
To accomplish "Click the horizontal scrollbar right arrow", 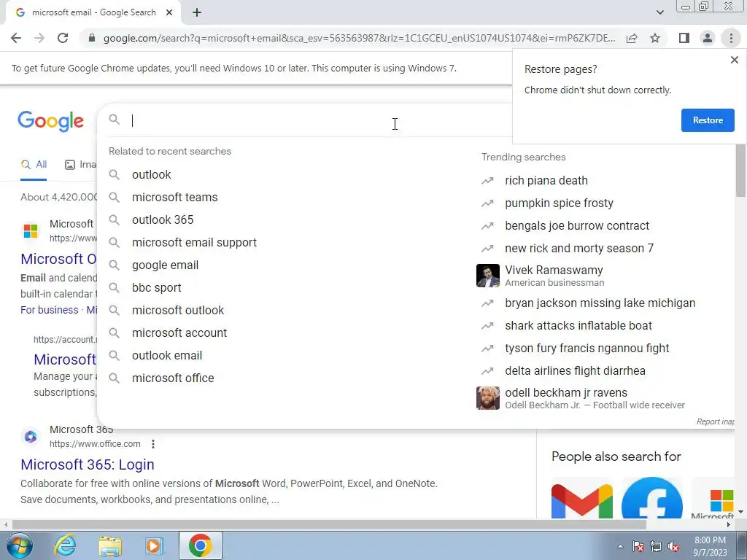I will (x=729, y=524).
